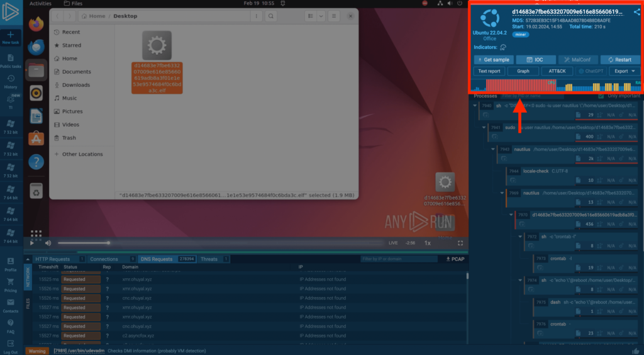This screenshot has width=644, height=355.
Task: Toggle the Only important checkbox
Action: [x=602, y=96]
